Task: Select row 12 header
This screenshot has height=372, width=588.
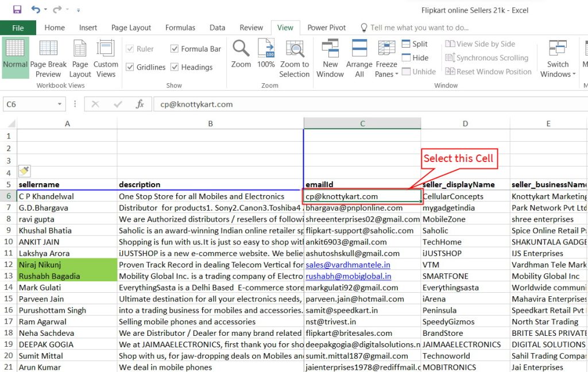Action: tap(8, 265)
